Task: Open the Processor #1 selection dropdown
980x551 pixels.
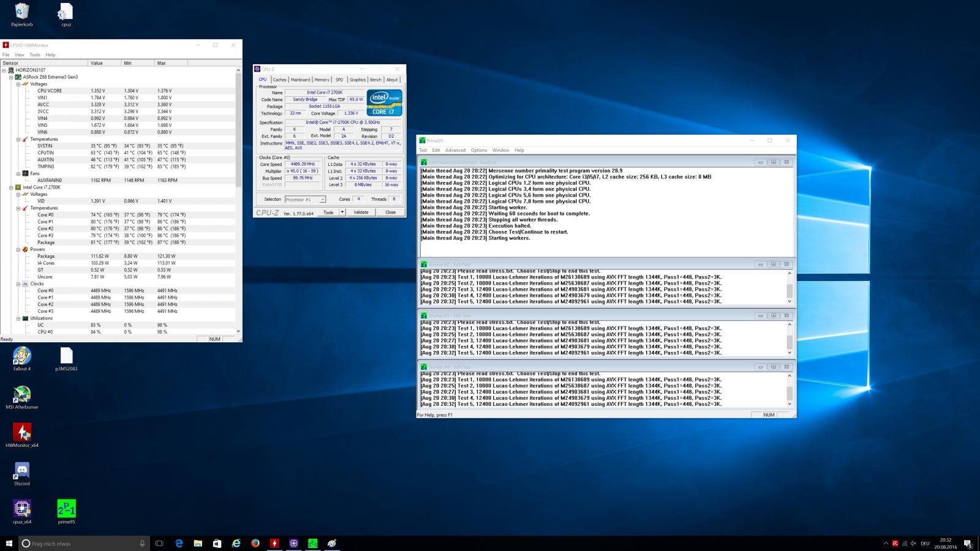Action: 305,199
